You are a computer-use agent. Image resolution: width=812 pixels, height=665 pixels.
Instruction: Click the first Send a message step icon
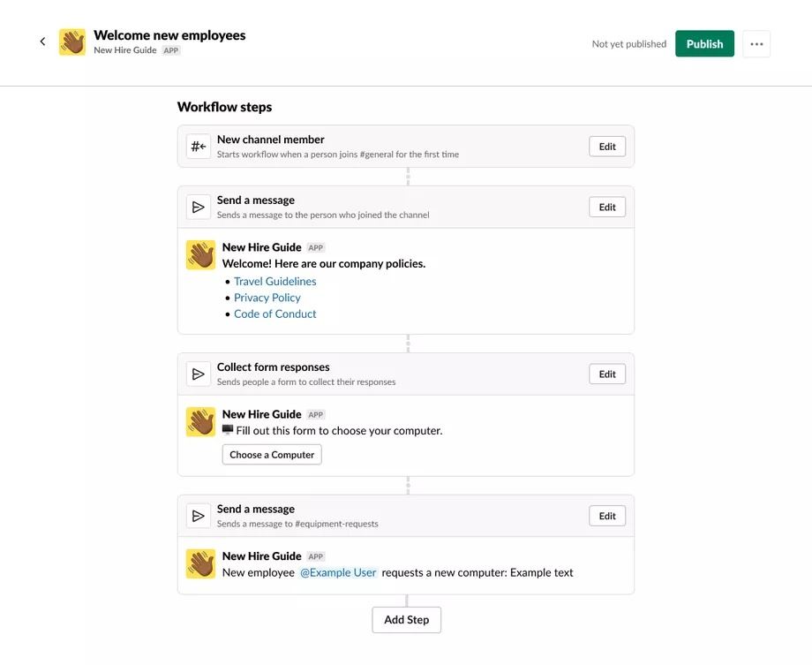(199, 208)
